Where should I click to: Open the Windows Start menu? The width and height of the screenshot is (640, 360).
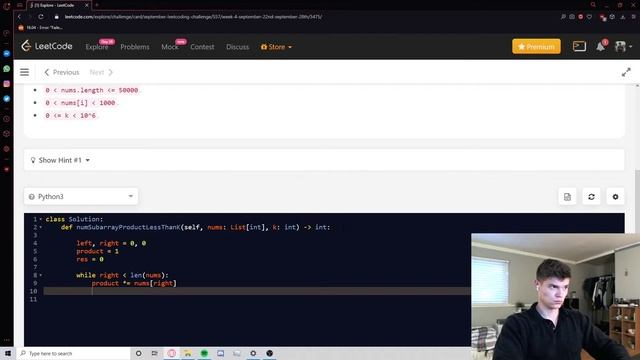[7, 353]
